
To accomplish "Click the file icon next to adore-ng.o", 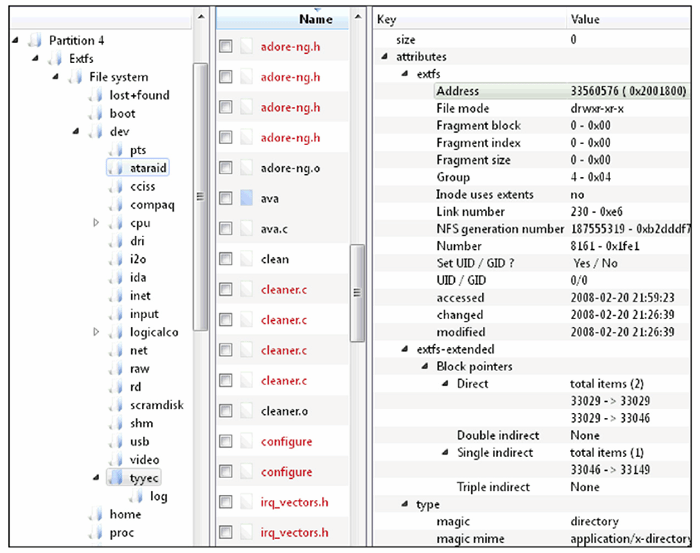I will pyautogui.click(x=247, y=168).
